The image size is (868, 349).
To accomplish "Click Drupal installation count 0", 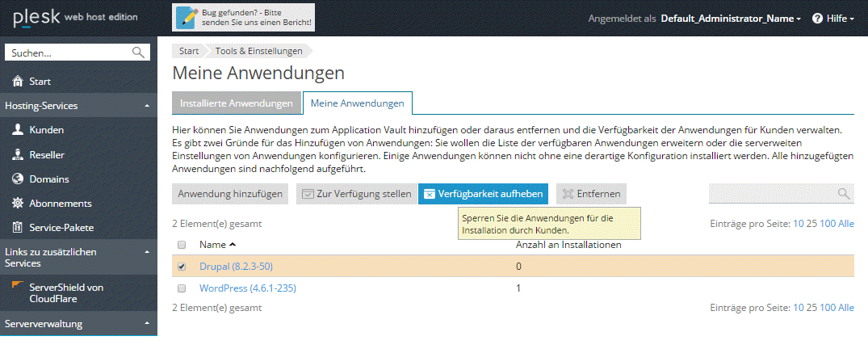I will [x=518, y=267].
